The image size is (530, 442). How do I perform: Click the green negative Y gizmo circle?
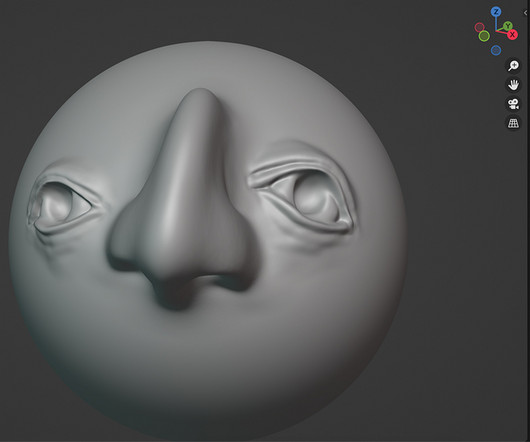click(484, 36)
